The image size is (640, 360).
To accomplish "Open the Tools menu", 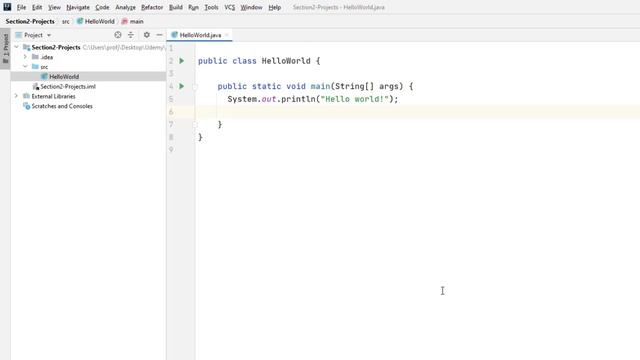I will coord(211,7).
